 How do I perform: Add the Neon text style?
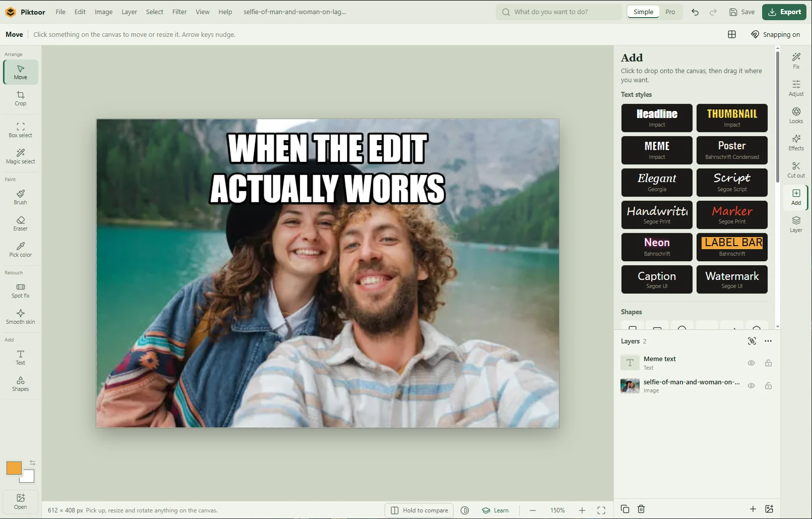click(657, 247)
